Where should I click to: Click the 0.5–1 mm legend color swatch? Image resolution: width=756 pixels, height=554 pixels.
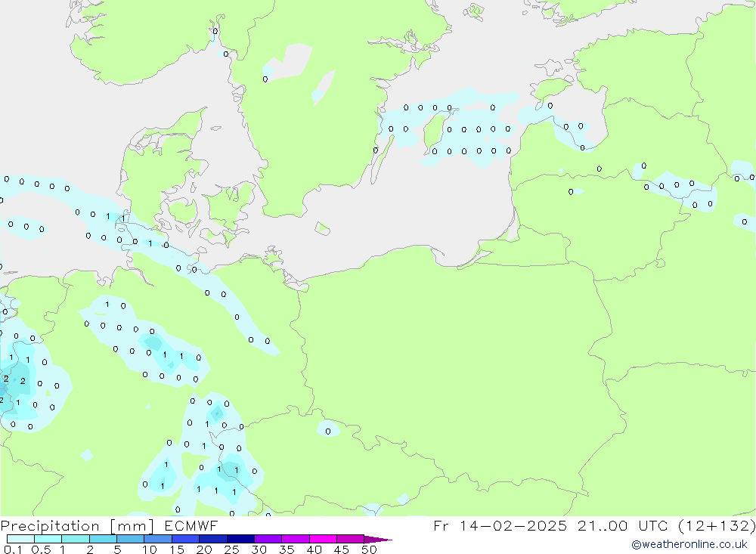pos(48,539)
